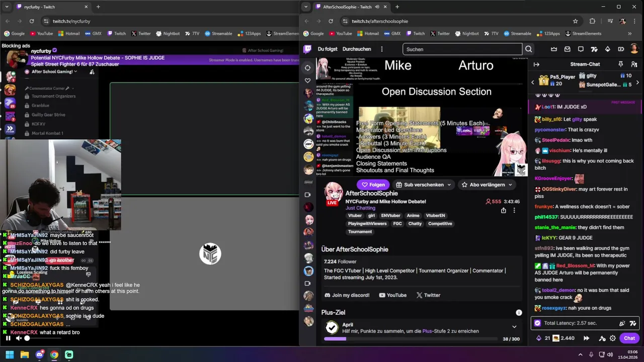This screenshot has width=644, height=362.
Task: Click search magnifier button next to Suchen
Action: coord(528,49)
